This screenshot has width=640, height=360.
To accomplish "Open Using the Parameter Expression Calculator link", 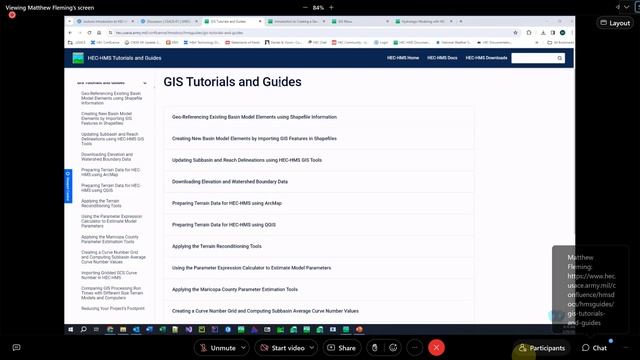I will (x=251, y=268).
